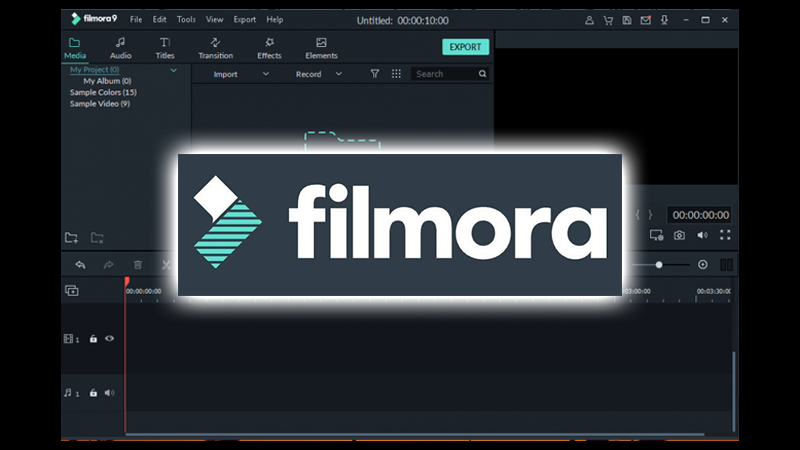The image size is (800, 450).
Task: Add a new folder in media library
Action: tap(71, 238)
